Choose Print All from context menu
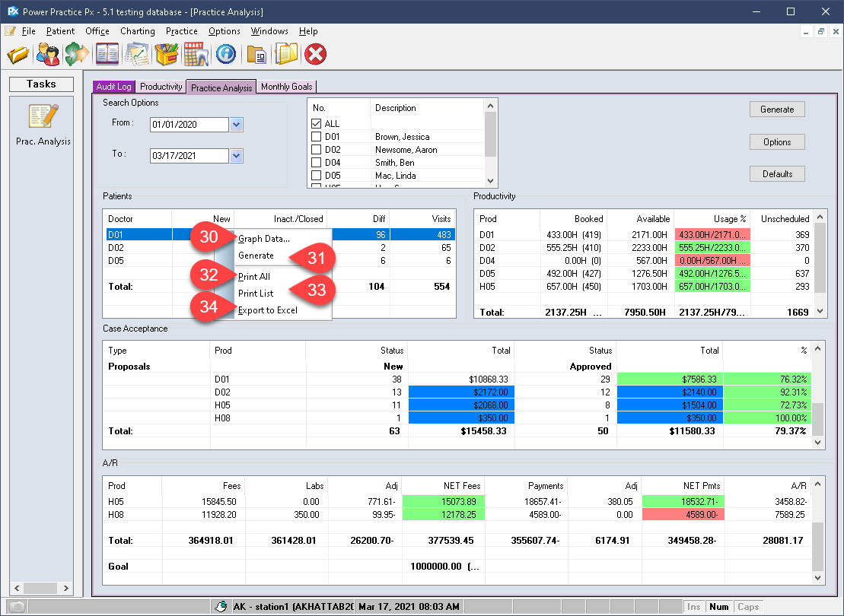Screen dimensions: 844x616 tap(254, 277)
